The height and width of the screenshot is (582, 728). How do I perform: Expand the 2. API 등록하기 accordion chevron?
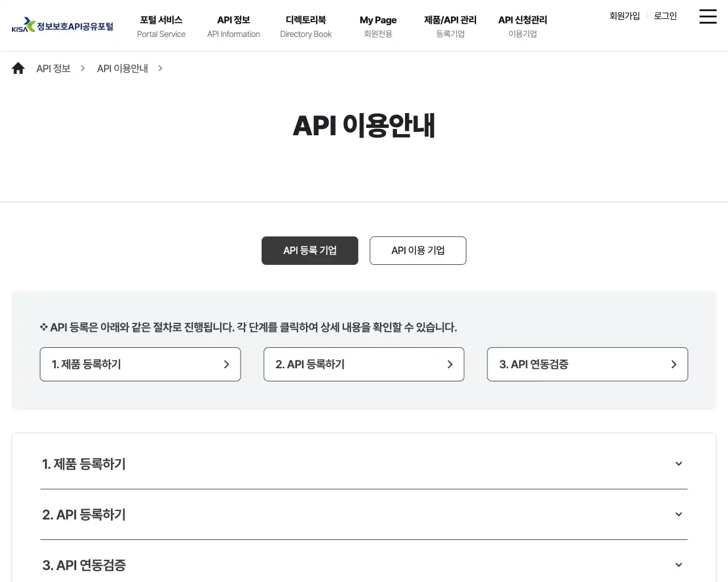(x=679, y=514)
